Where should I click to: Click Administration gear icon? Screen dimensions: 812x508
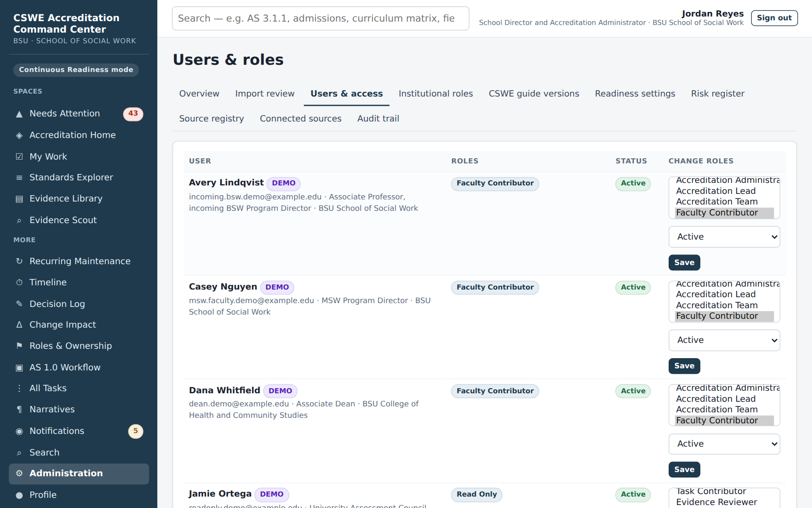(19, 473)
